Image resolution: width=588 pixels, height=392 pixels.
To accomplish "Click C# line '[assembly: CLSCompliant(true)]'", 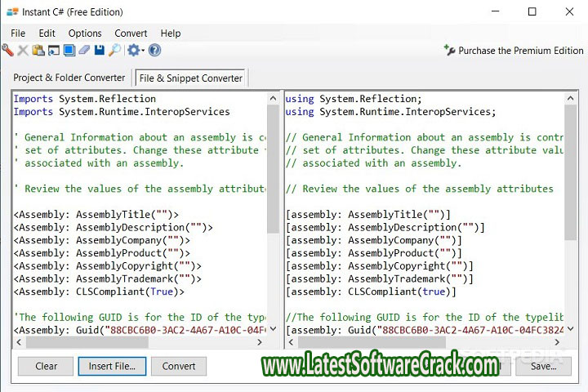I will point(372,292).
